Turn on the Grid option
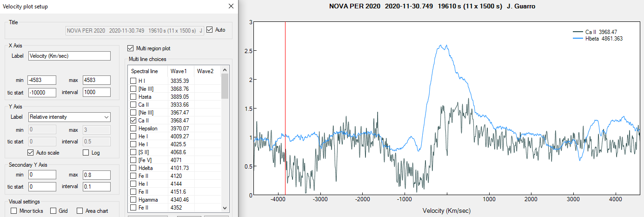 point(53,211)
